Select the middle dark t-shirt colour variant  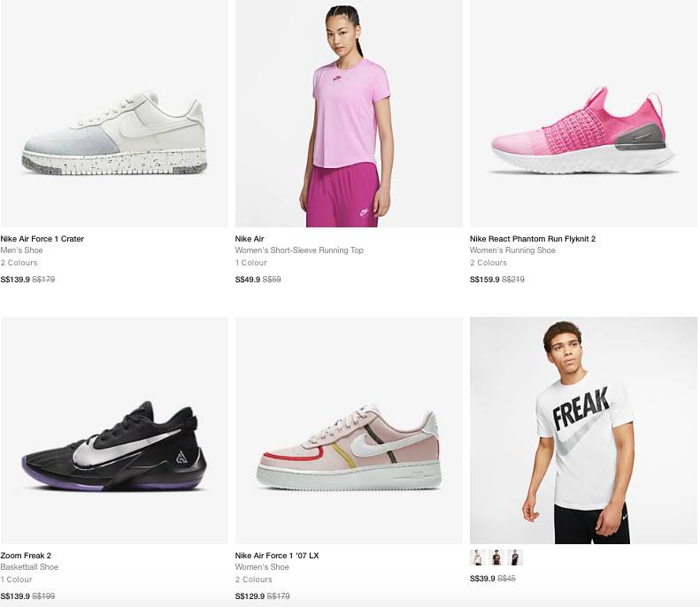coord(496,557)
